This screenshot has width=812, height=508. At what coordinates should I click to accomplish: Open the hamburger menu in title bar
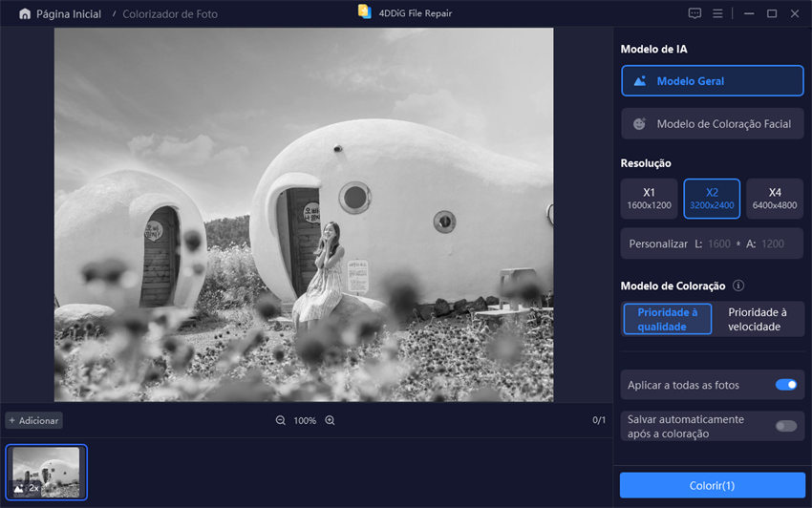tap(718, 13)
